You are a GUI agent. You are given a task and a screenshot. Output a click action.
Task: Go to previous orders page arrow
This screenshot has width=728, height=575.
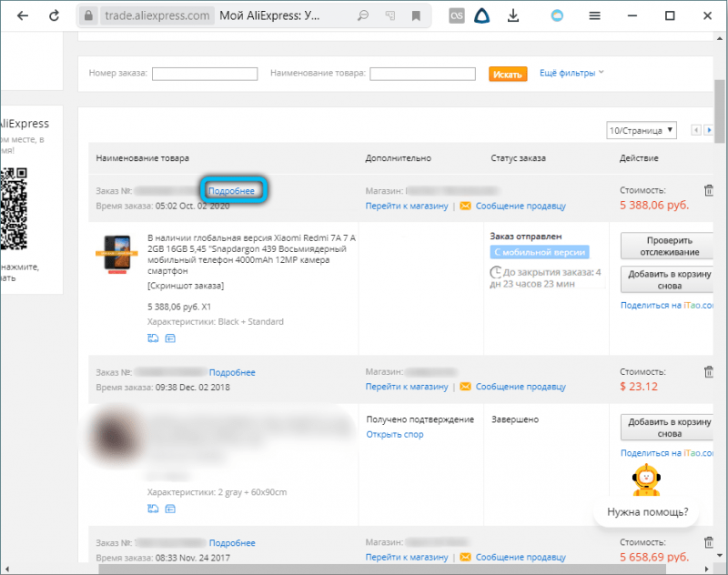[696, 130]
